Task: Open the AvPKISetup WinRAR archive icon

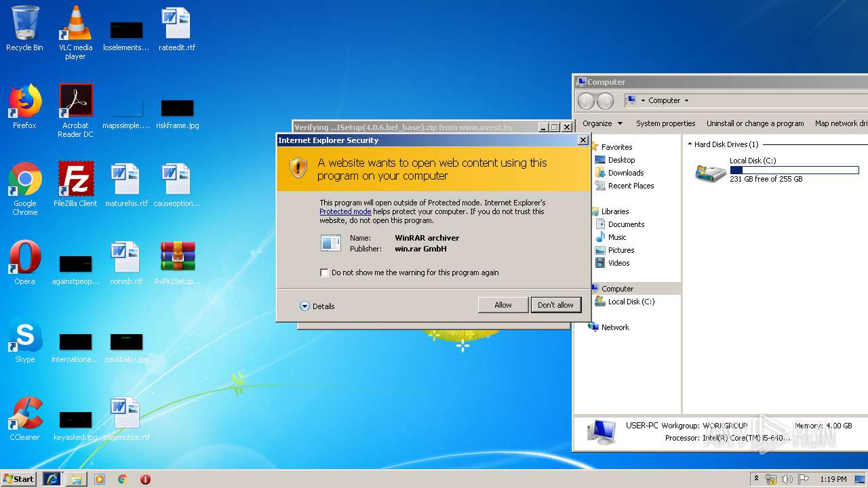Action: pos(177,262)
